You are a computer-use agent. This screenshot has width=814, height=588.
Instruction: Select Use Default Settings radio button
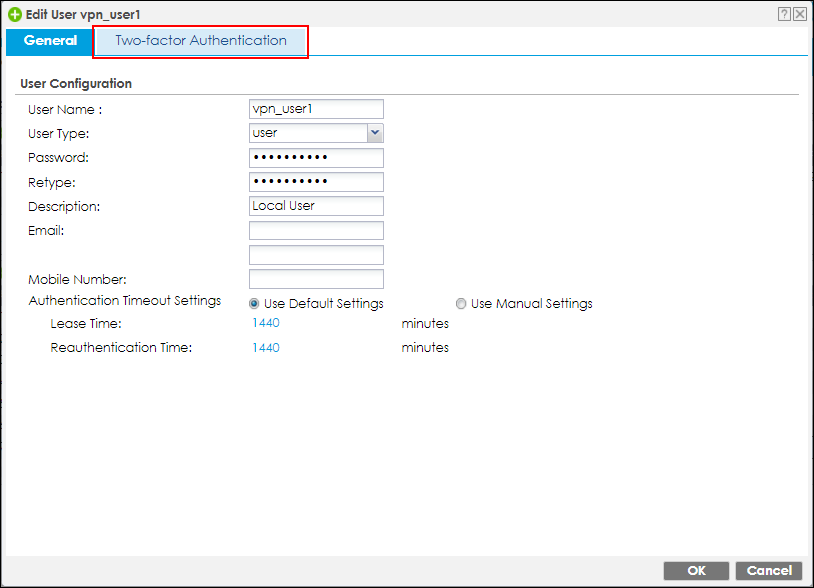tap(254, 304)
